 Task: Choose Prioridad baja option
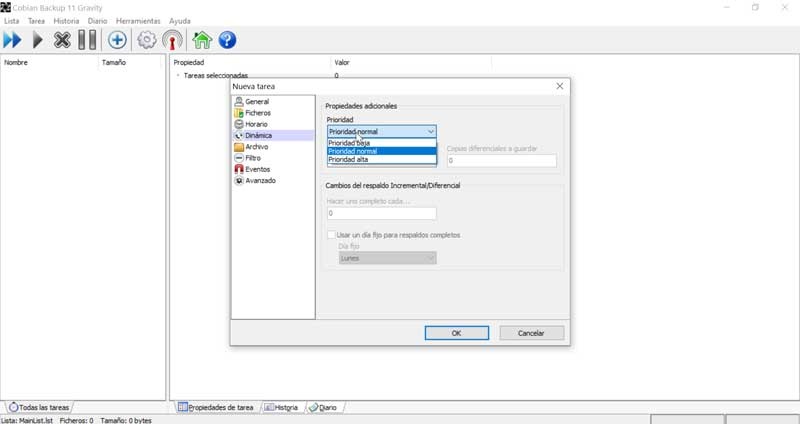382,143
